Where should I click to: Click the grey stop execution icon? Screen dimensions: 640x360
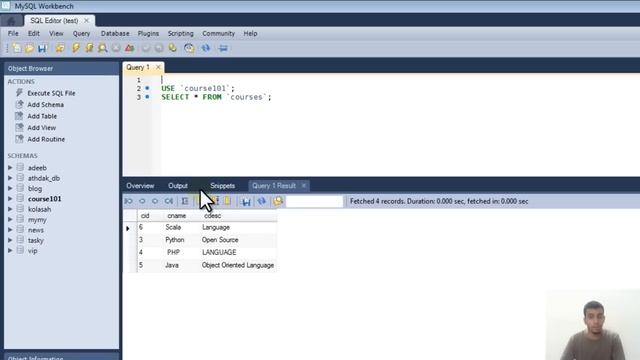click(116, 48)
